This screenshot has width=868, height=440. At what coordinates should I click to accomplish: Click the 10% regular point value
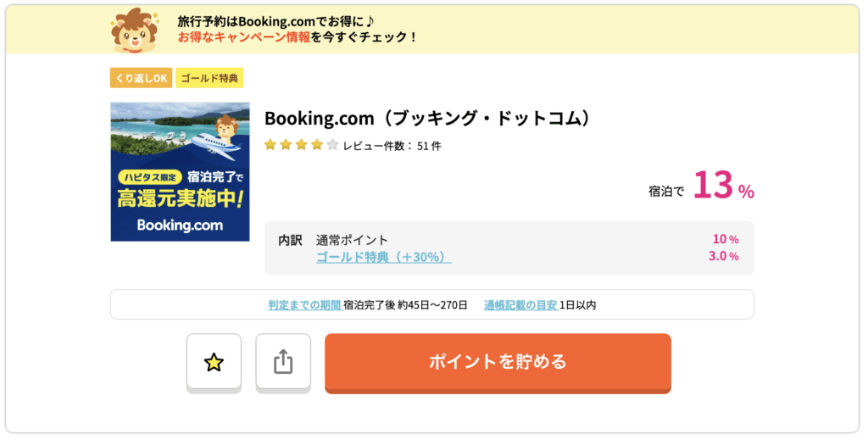coord(725,240)
